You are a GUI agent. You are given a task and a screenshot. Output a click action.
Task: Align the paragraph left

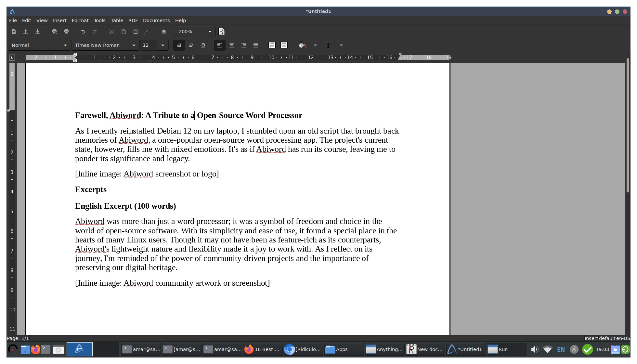click(x=220, y=45)
